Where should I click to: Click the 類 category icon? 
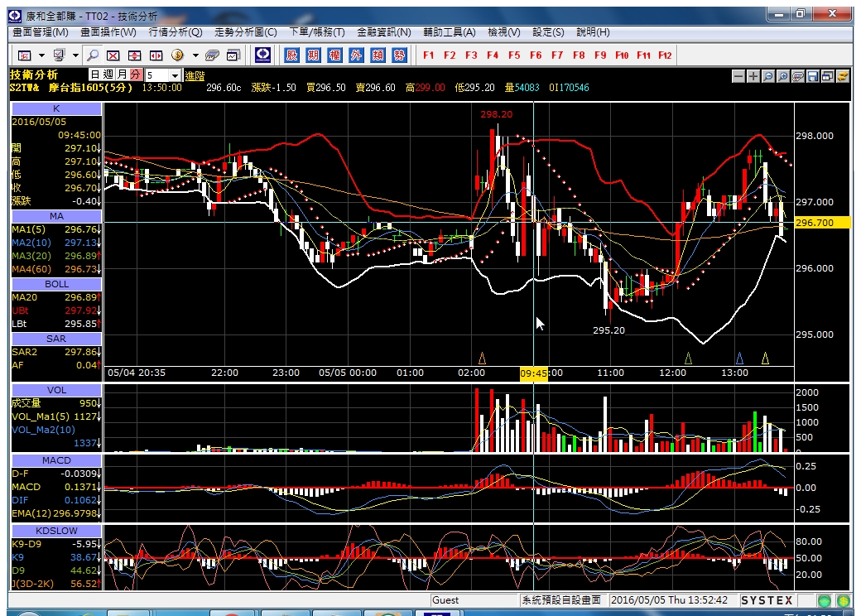click(378, 55)
